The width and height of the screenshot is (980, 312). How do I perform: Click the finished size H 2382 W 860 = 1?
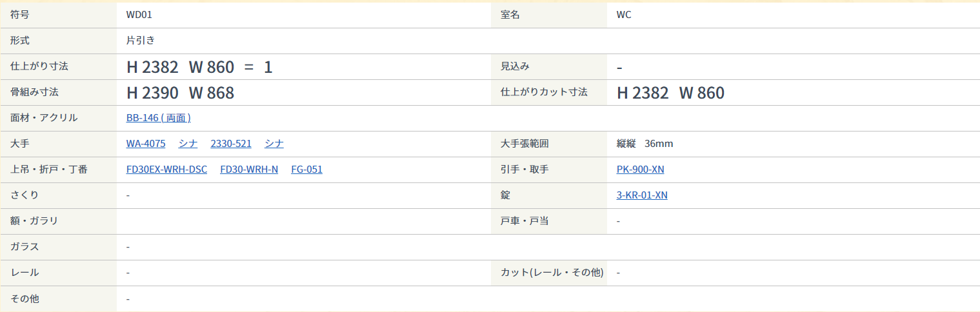click(199, 67)
